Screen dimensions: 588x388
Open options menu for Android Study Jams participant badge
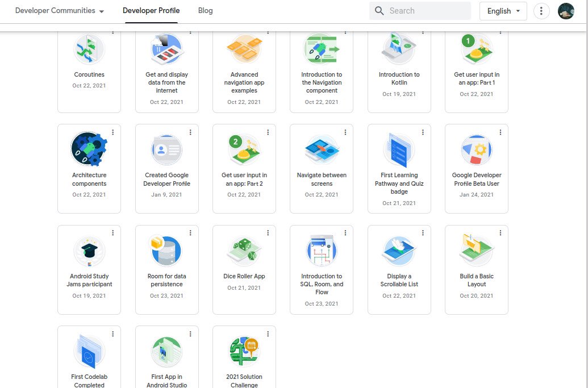113,233
